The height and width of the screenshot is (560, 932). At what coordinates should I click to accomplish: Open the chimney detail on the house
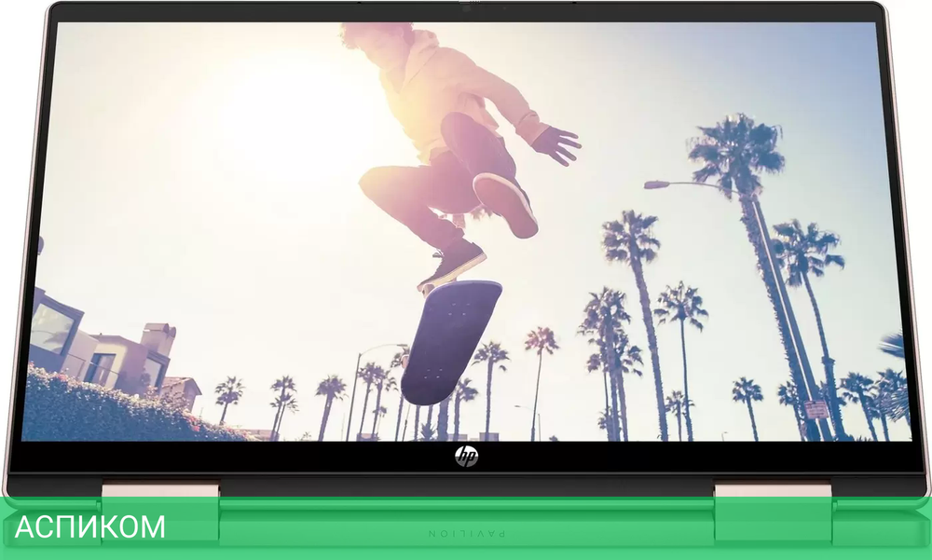click(x=157, y=331)
